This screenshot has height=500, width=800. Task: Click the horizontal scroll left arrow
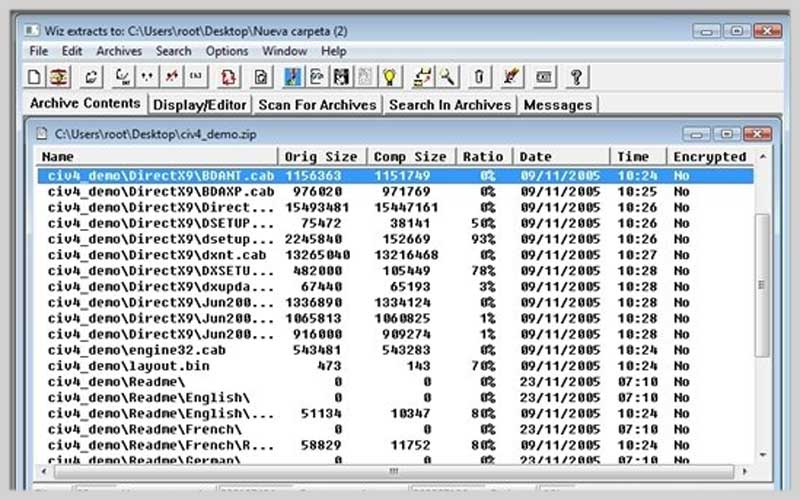pyautogui.click(x=43, y=471)
